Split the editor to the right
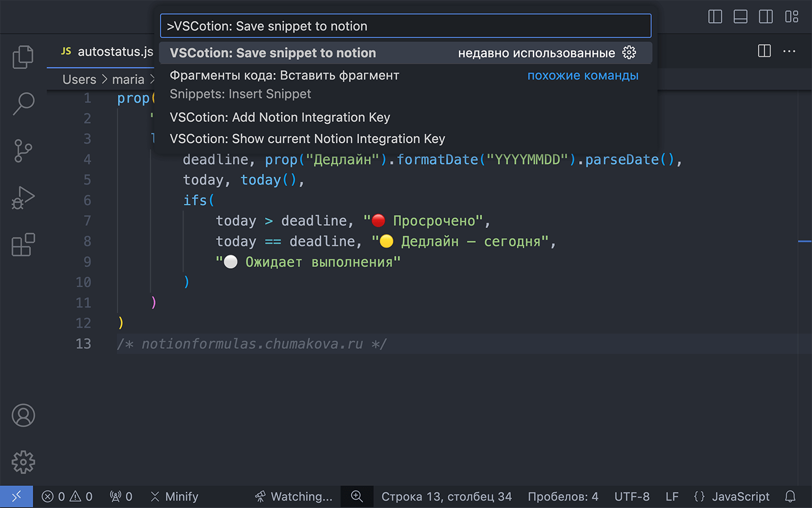Viewport: 812px width, 508px height. point(764,51)
